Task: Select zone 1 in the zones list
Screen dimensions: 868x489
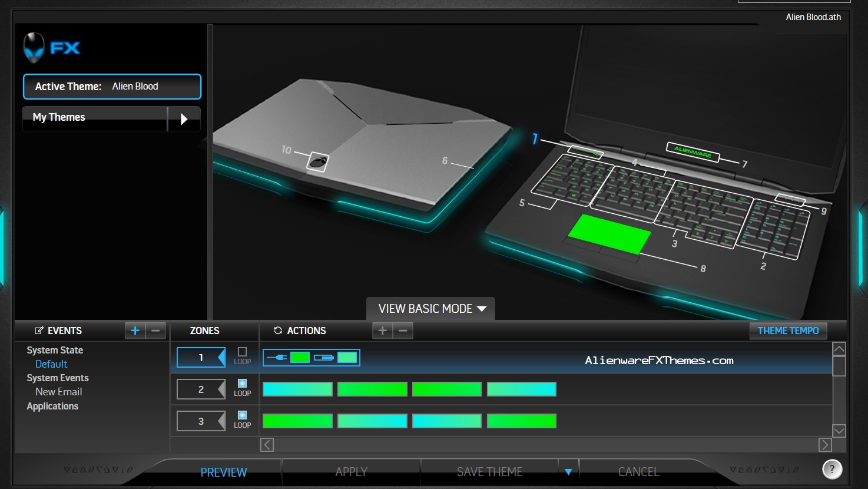Action: (201, 358)
